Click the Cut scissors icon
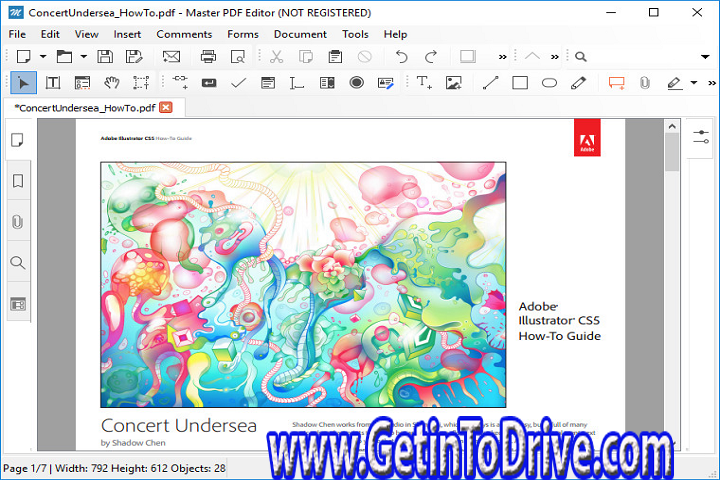Viewport: 720px width, 480px height. tap(276, 56)
